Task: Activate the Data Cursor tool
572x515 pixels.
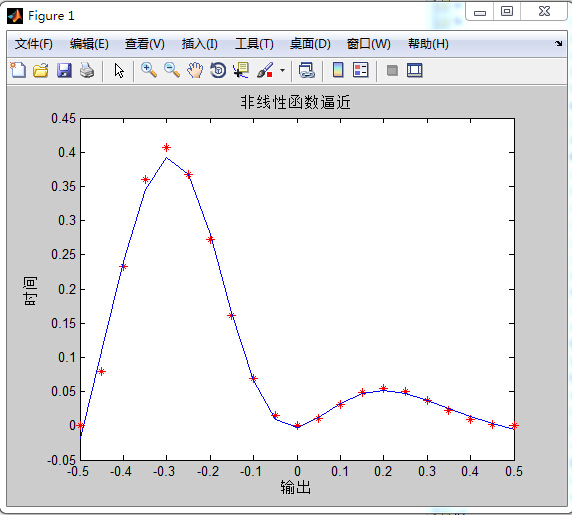Action: (x=241, y=70)
